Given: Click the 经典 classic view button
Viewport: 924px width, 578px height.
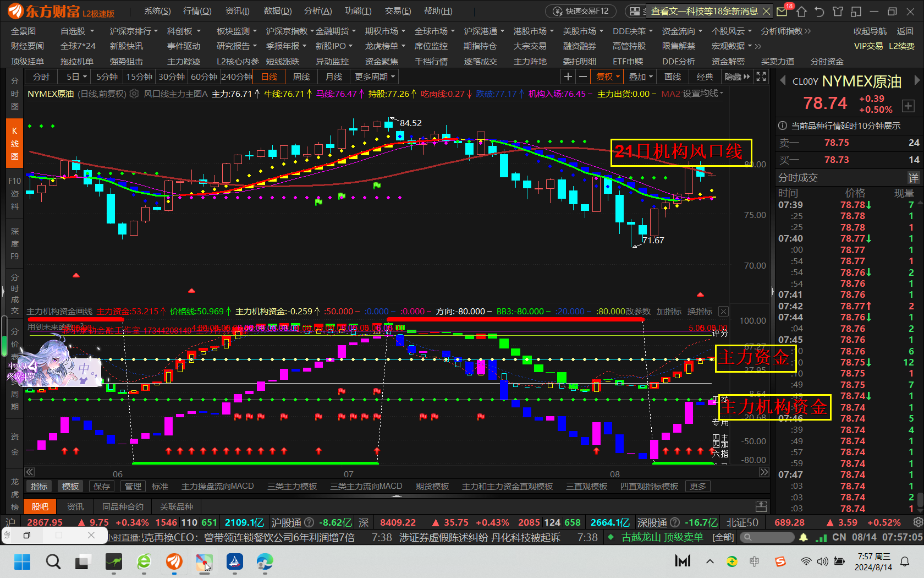Looking at the screenshot, I should click(705, 77).
